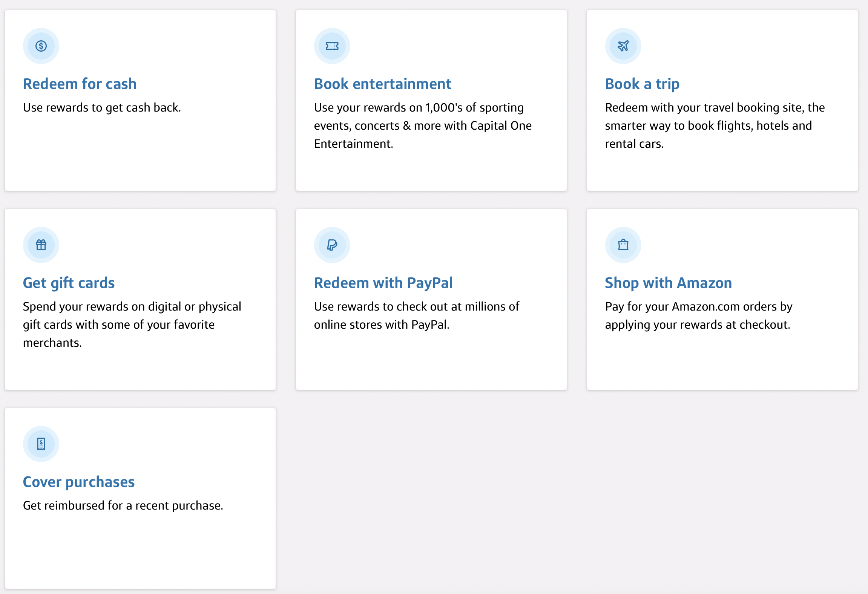The image size is (868, 594).
Task: Click the airplane icon
Action: coord(623,46)
